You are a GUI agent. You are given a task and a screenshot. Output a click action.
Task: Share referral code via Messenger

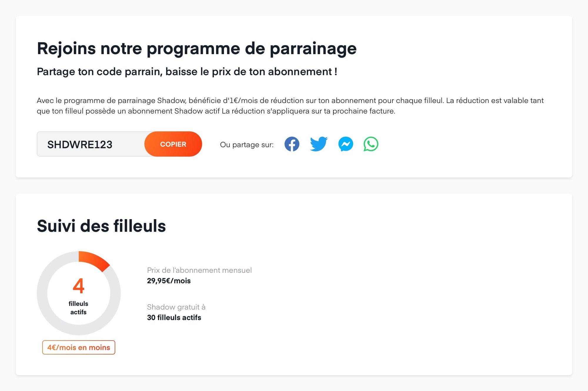click(345, 144)
